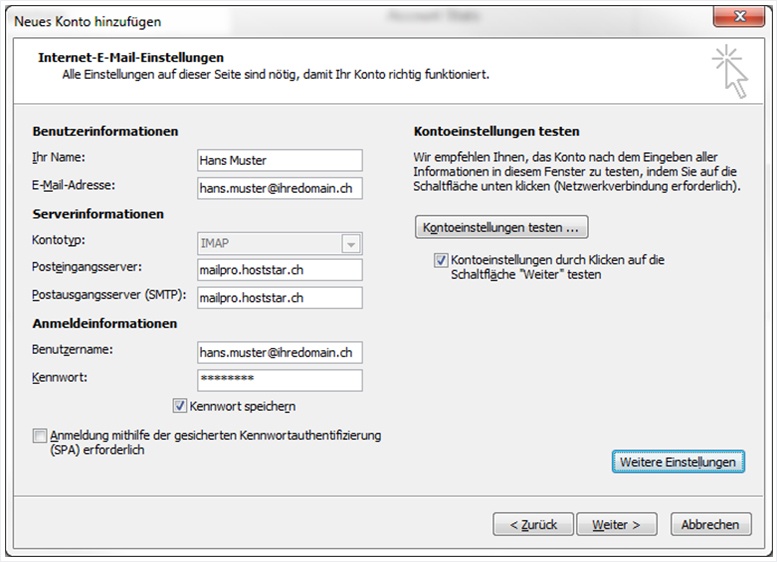Viewport: 777px width, 562px height.
Task: Click the cursor wizard icon in header
Action: pos(730,72)
